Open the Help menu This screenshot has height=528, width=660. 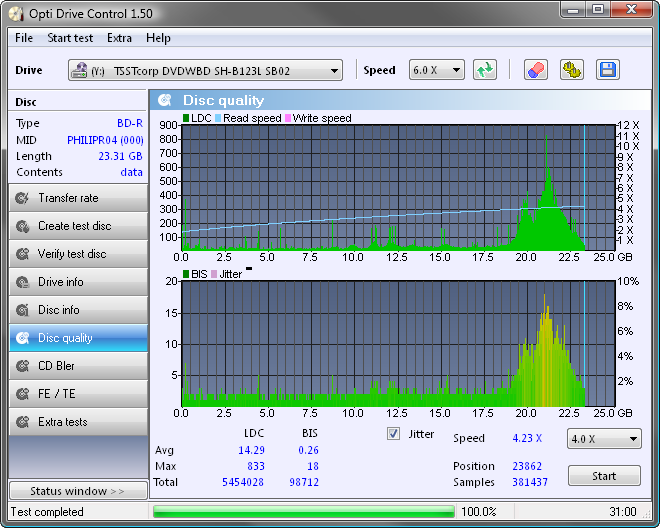click(158, 38)
